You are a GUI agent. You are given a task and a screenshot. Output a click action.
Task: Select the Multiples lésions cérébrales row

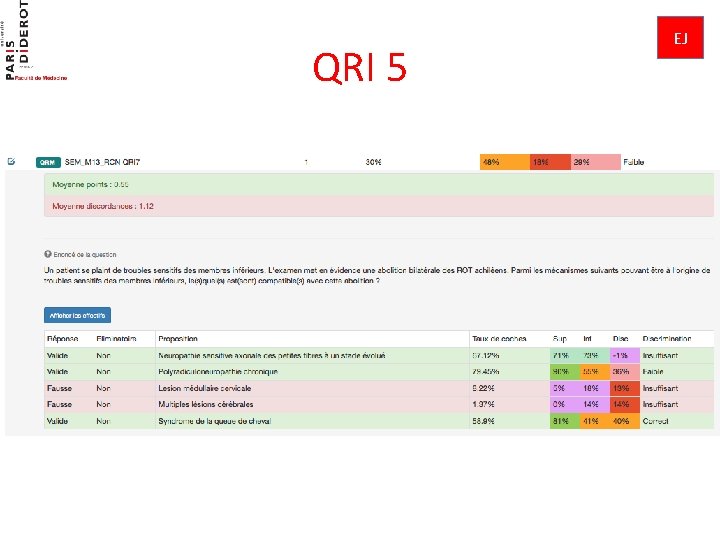[x=379, y=405]
